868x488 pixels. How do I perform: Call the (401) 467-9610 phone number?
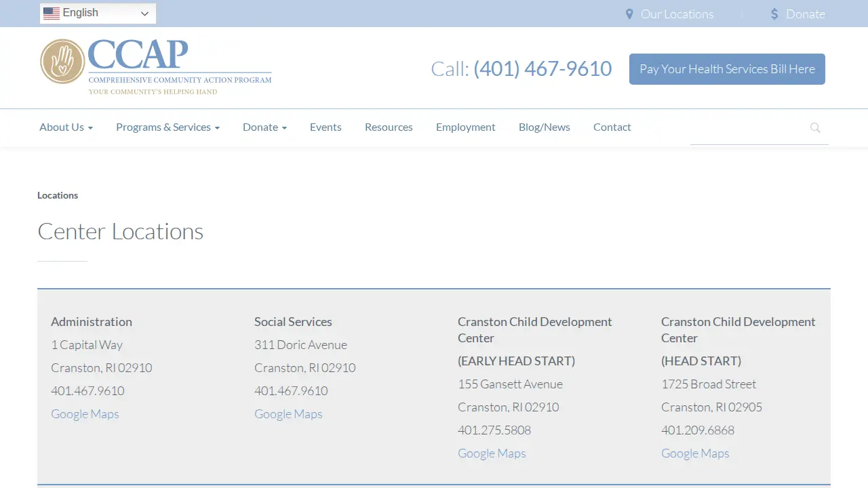click(x=542, y=68)
